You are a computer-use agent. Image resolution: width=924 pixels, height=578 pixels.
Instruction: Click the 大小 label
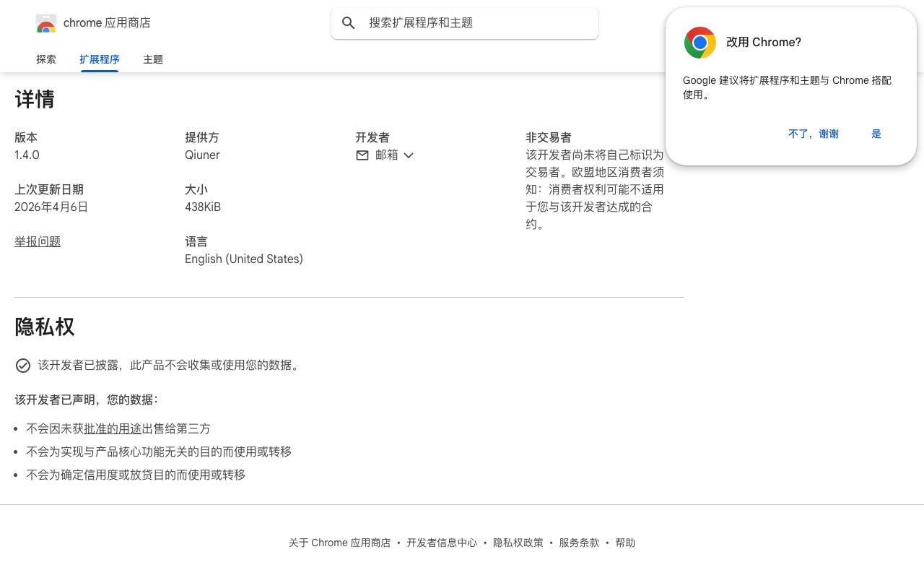[x=196, y=190]
